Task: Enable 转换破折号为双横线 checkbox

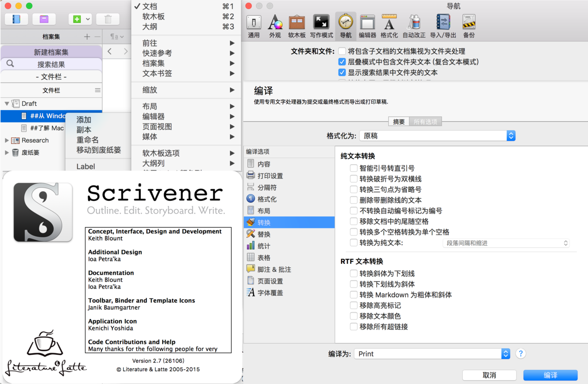Action: click(x=353, y=178)
